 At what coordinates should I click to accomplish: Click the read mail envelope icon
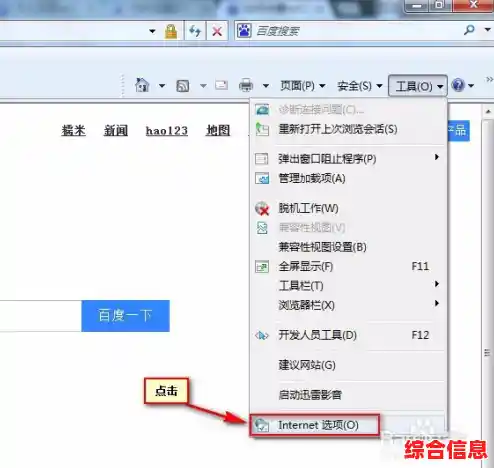tap(221, 85)
